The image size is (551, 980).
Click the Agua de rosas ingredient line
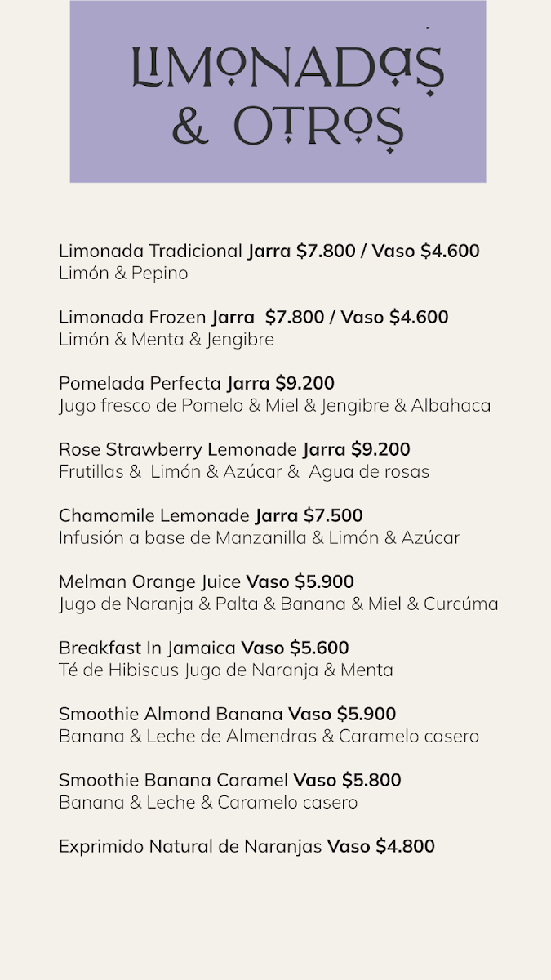click(x=244, y=472)
